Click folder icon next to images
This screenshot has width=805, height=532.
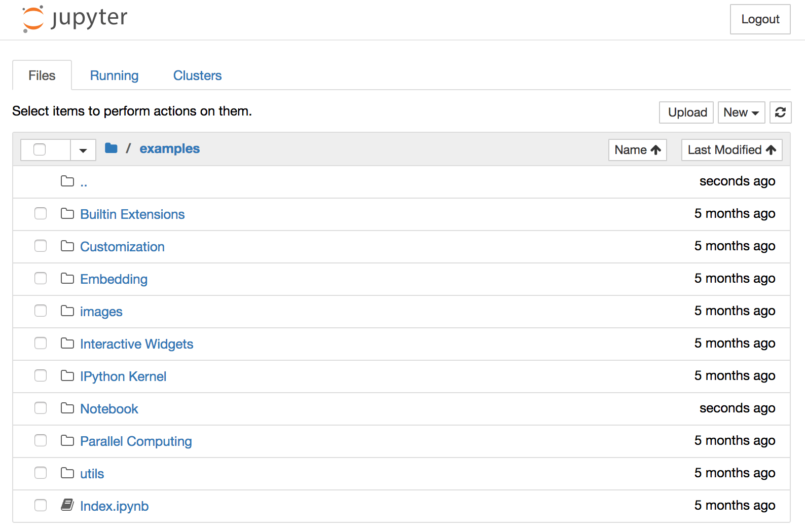point(67,311)
